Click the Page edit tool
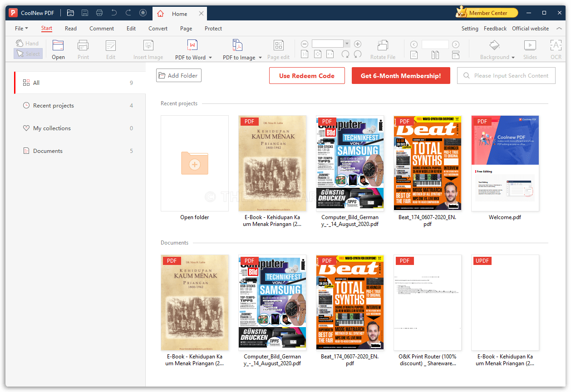Screen dimensions: 571x392 [x=278, y=49]
